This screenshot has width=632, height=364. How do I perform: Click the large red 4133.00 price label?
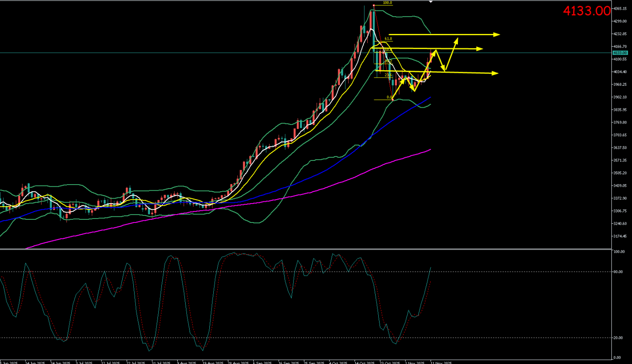(x=587, y=11)
